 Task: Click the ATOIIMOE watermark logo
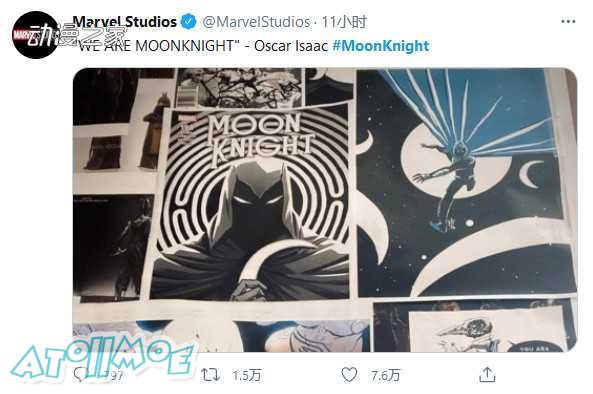click(103, 359)
